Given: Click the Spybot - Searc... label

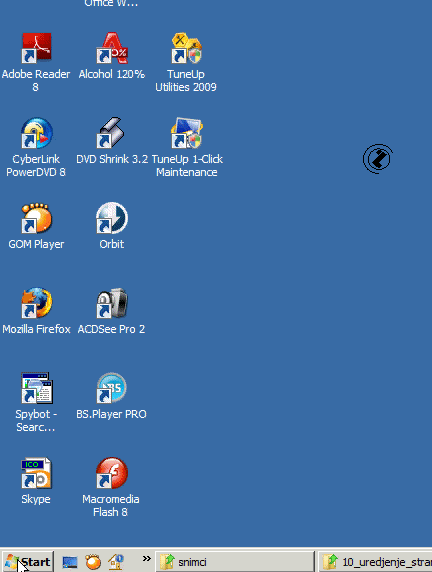Looking at the screenshot, I should [x=36, y=421].
